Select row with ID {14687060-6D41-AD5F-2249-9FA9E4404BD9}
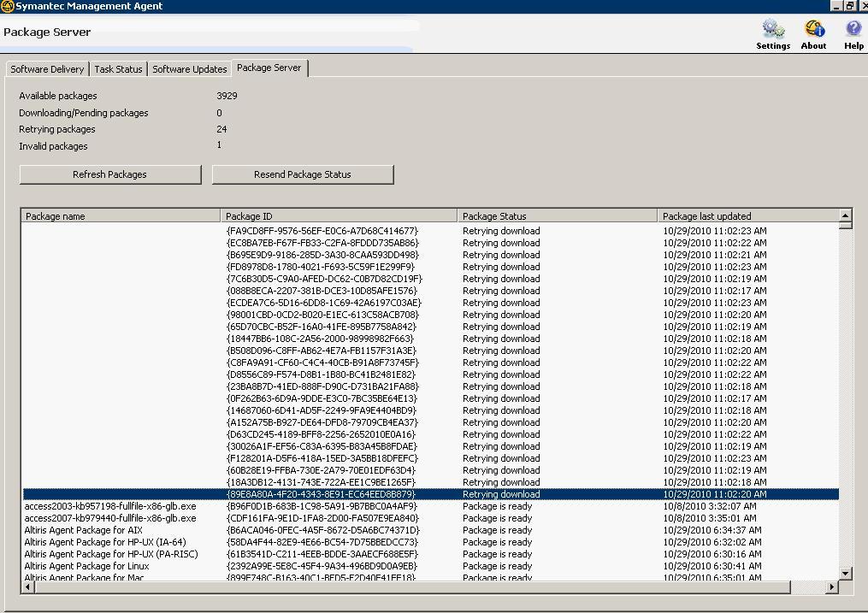Viewport: 868px width, 613px height. point(430,410)
